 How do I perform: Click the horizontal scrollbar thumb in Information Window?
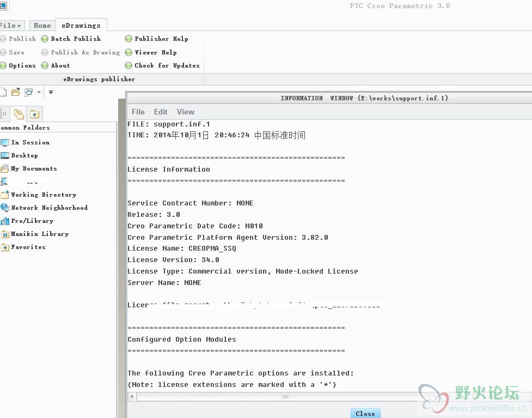285,396
